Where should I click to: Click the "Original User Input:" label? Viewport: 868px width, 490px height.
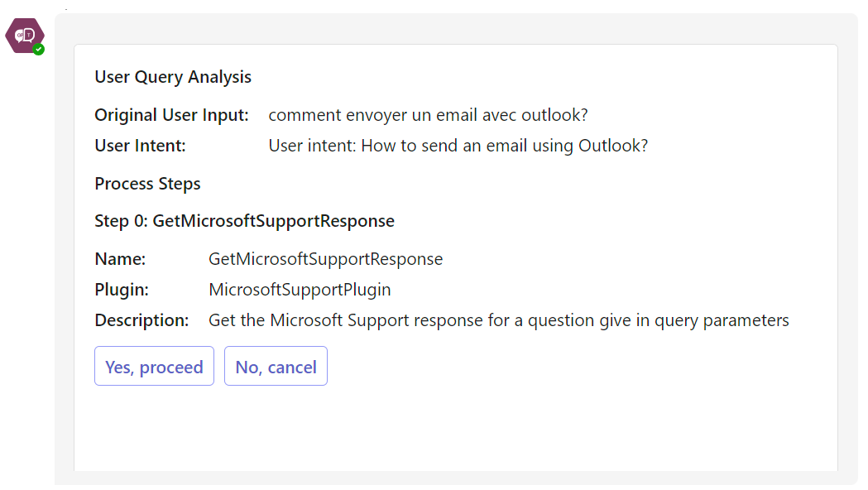[171, 115]
